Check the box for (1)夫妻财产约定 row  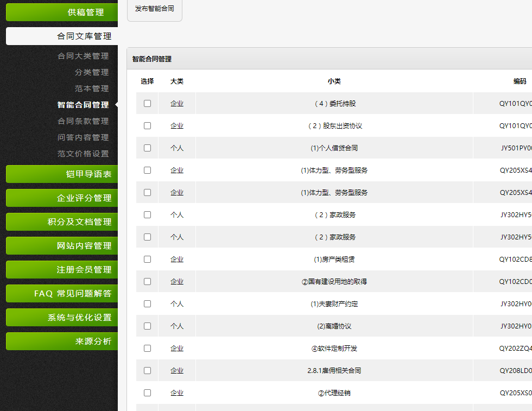(x=147, y=303)
